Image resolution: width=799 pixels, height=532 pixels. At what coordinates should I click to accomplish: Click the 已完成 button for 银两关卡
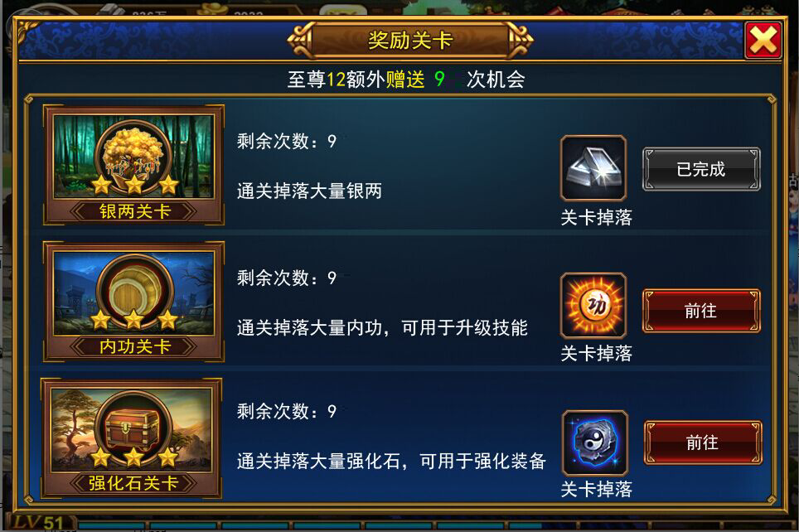pyautogui.click(x=701, y=169)
